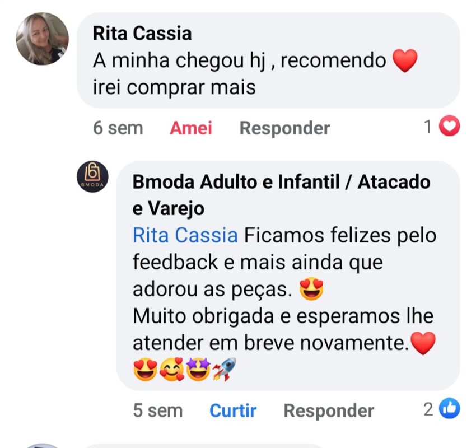
Task: Select Rita Cassia's comment text bubble
Action: pos(268,60)
